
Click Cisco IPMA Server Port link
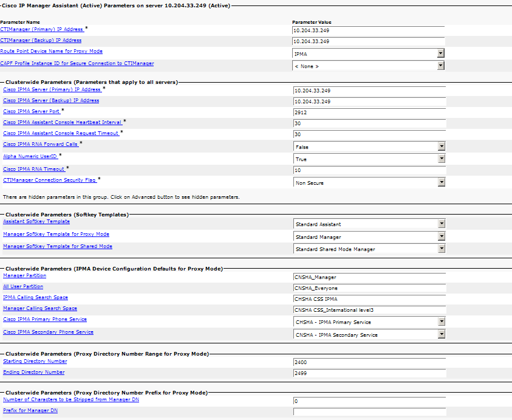(32, 111)
